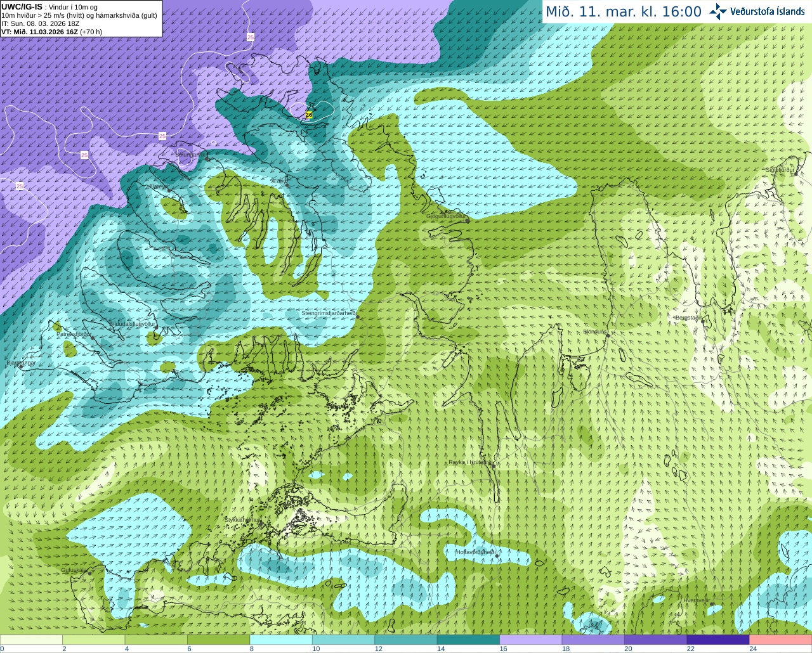Click the '10m hviður > 25 m/s' legend line
812x653 pixels.
pyautogui.click(x=79, y=15)
